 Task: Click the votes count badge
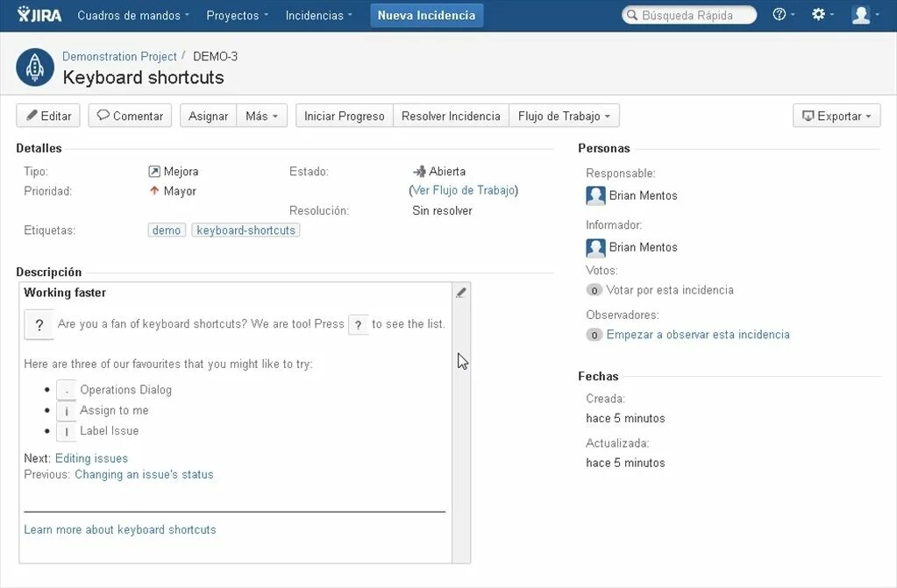tap(594, 290)
